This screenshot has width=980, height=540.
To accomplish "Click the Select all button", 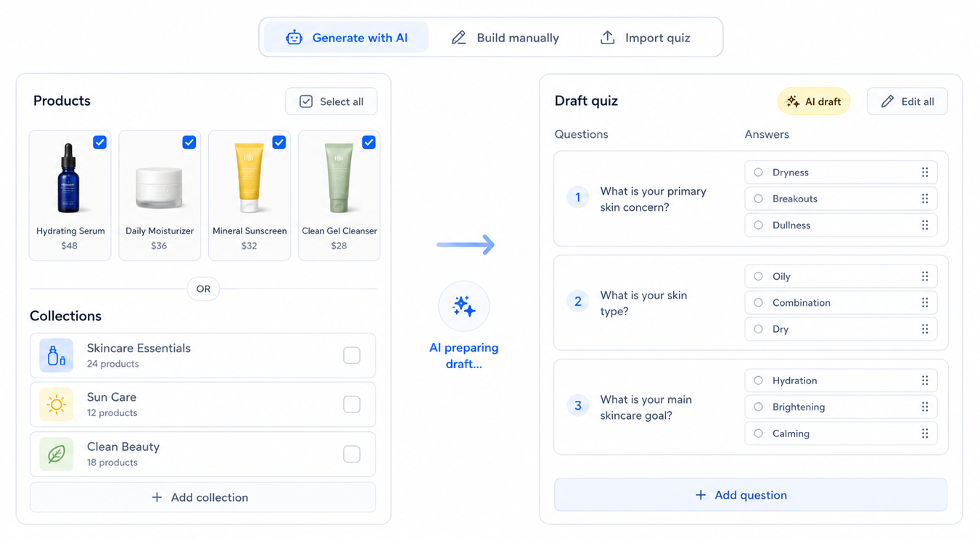I will point(332,101).
